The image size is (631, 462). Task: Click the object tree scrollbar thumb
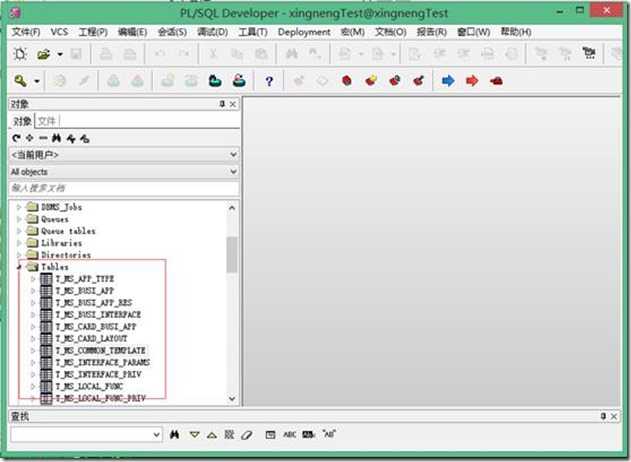[x=232, y=254]
